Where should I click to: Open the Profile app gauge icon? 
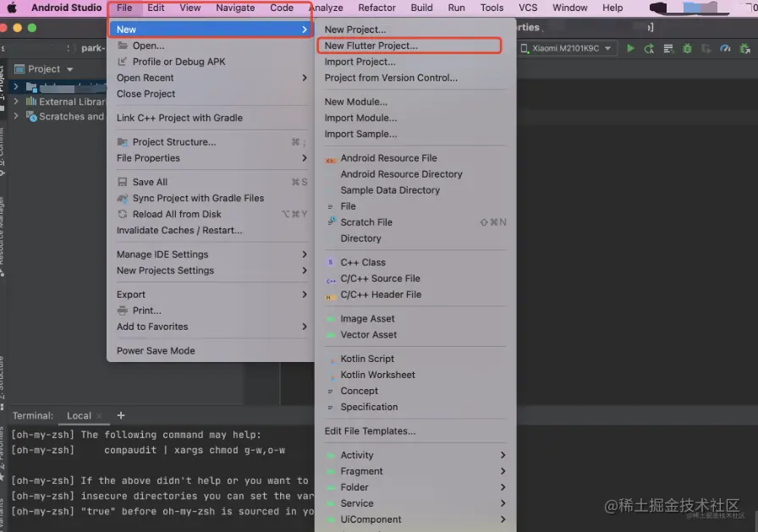click(x=725, y=48)
